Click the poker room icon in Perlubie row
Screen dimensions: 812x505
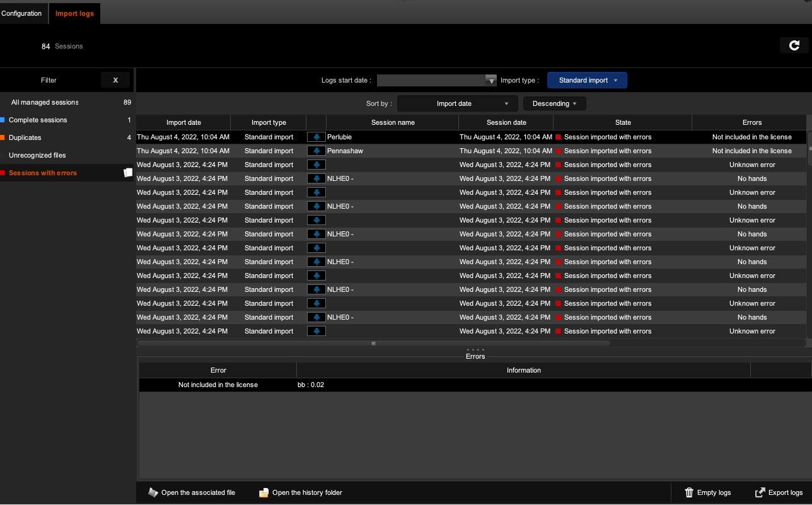[x=316, y=137]
